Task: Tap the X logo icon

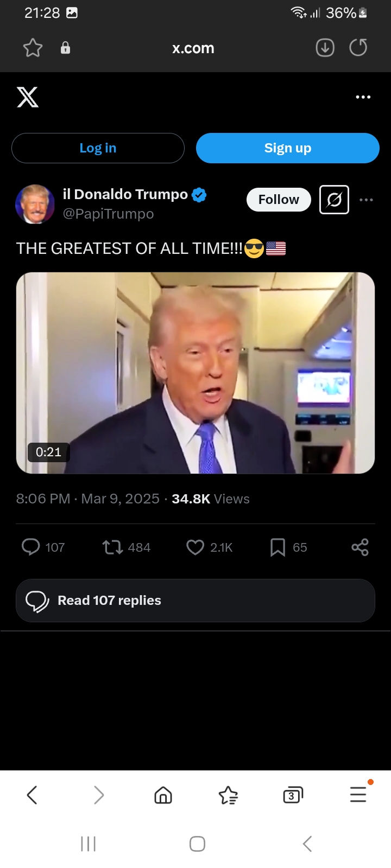Action: 28,97
